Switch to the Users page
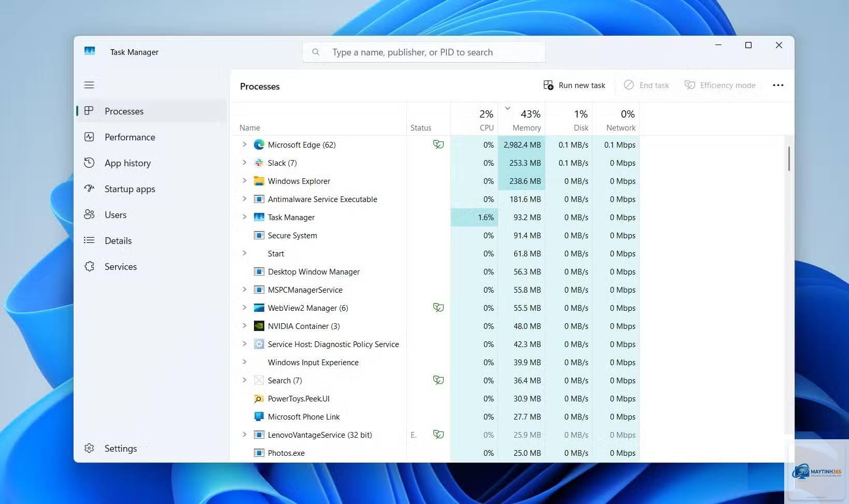 coord(151,214)
